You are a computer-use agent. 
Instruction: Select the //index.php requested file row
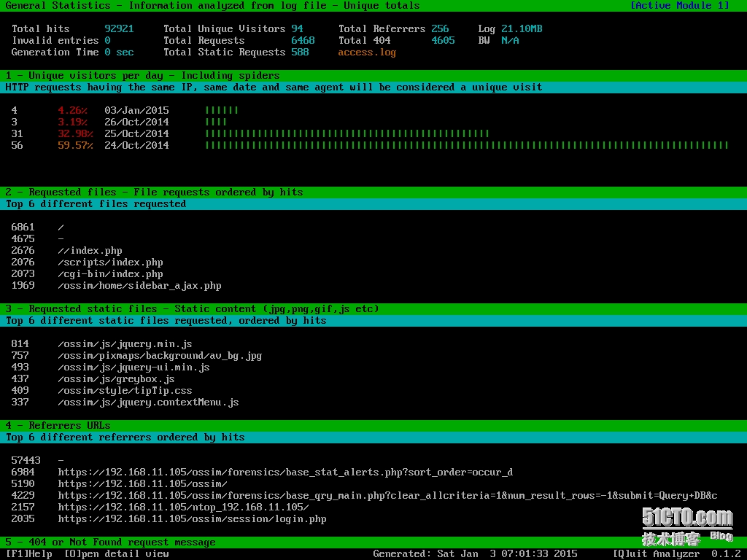tap(373, 251)
